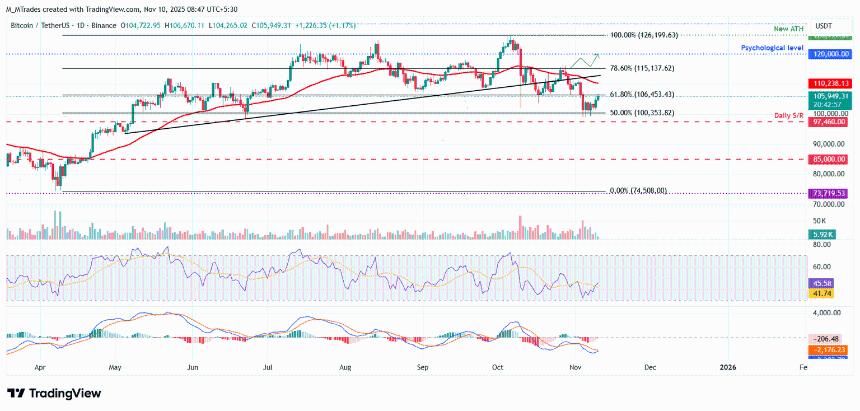Select the New ATH text annotation
This screenshot has height=411, width=860.
[x=790, y=27]
